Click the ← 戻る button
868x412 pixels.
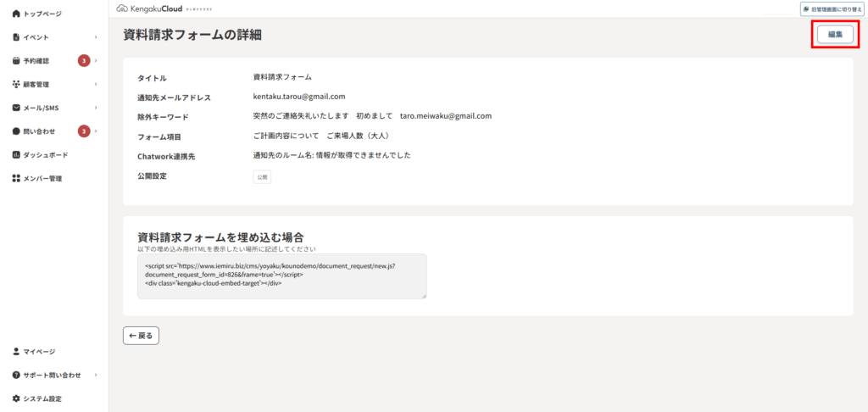(142, 336)
